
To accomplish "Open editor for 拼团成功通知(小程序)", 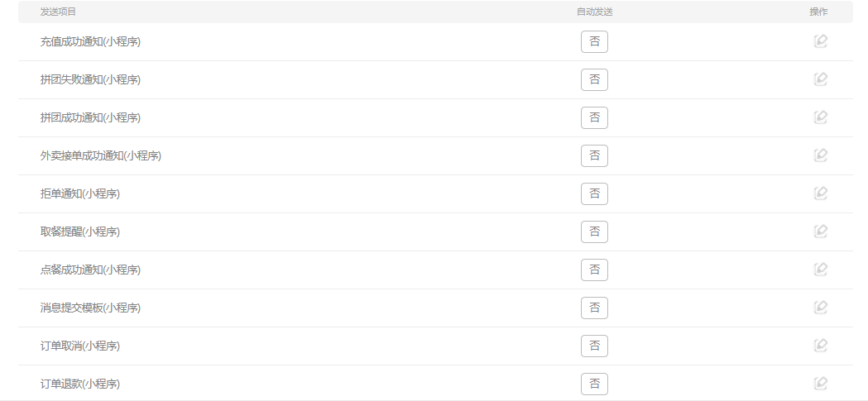I will (x=820, y=117).
